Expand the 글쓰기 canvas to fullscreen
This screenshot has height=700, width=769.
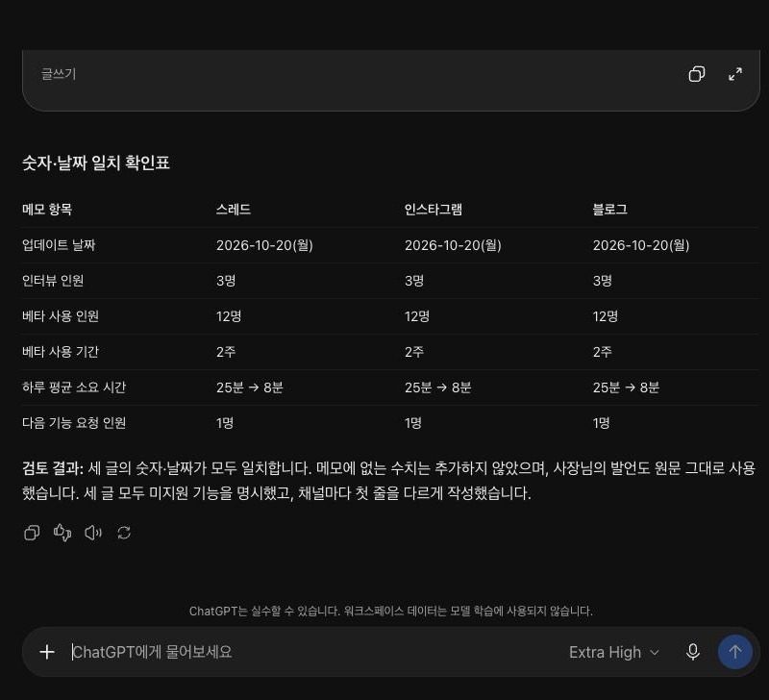(x=735, y=74)
